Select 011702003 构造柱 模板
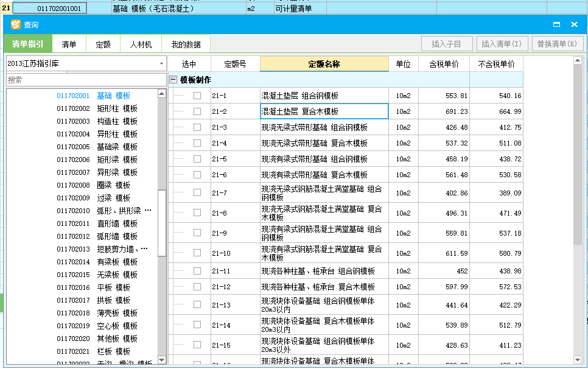The image size is (588, 369). (x=97, y=121)
